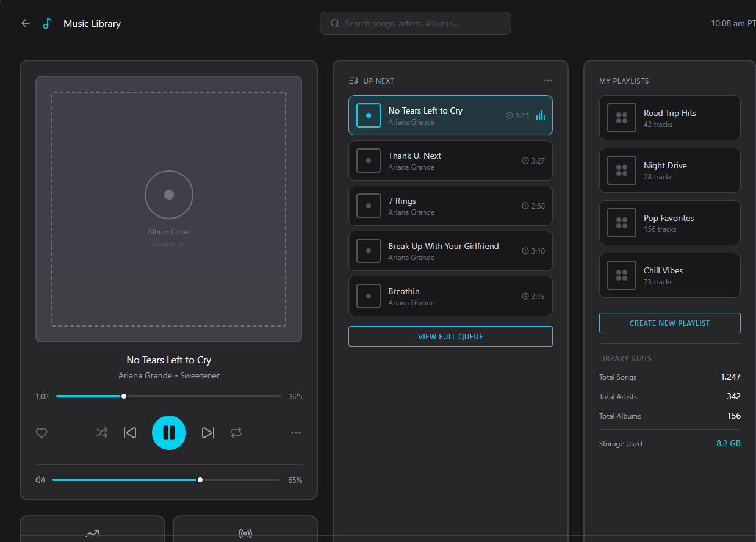Go back to the previous track
This screenshot has height=542, width=756.
[130, 433]
